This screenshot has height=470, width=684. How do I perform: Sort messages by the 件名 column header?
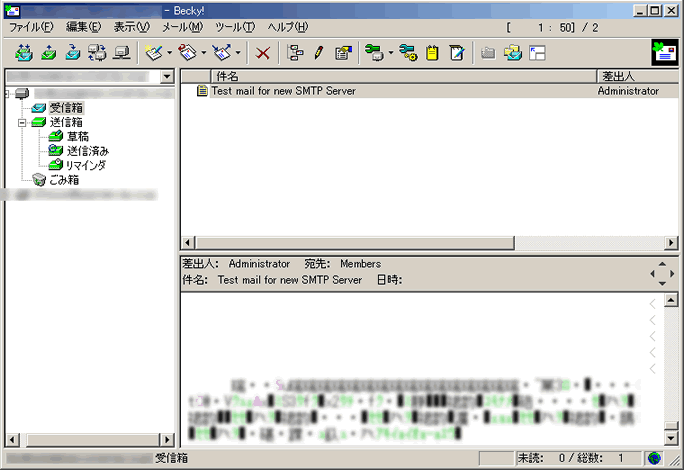pos(404,76)
